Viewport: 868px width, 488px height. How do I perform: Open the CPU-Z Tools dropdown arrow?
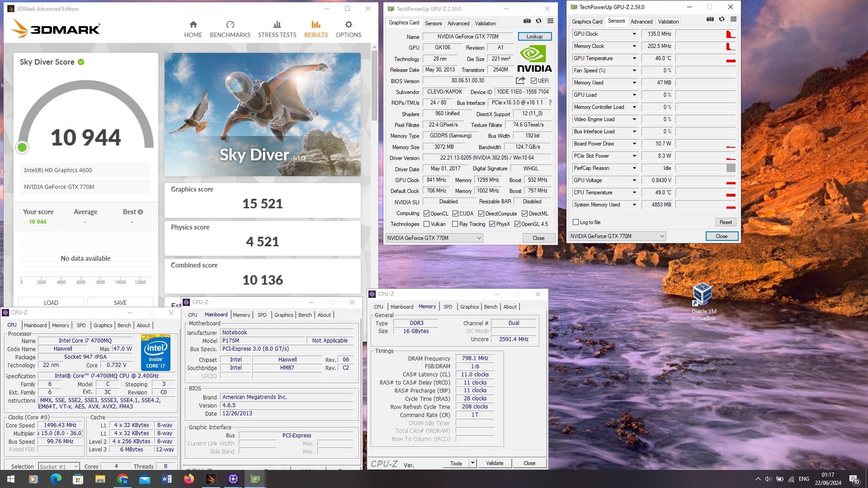click(472, 463)
